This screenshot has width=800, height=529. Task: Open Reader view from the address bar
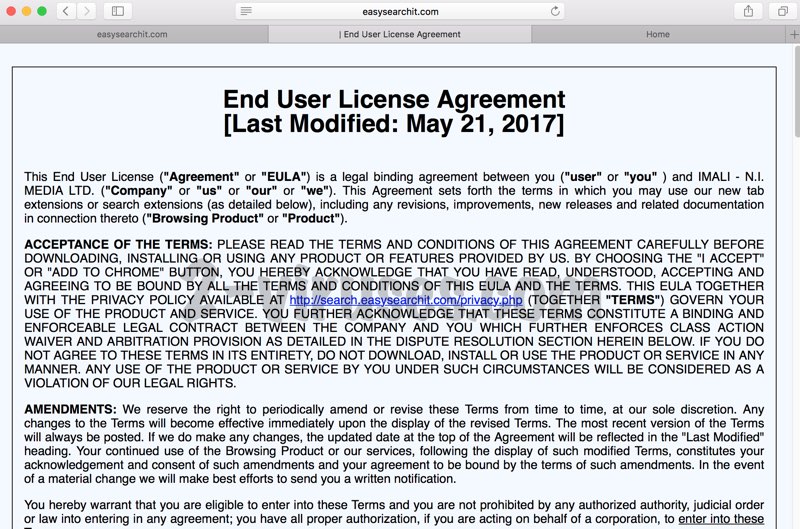246,11
